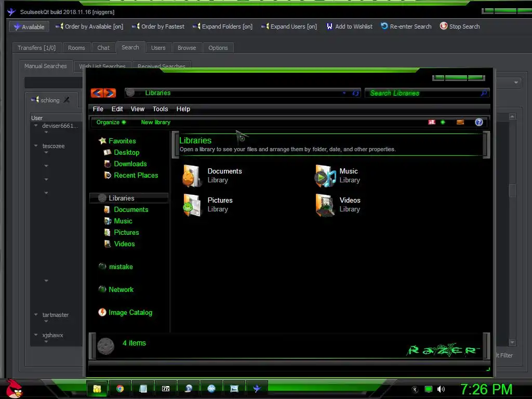Open the Soulseek search box dropdown arrow
This screenshot has width=532, height=399.
(x=516, y=83)
